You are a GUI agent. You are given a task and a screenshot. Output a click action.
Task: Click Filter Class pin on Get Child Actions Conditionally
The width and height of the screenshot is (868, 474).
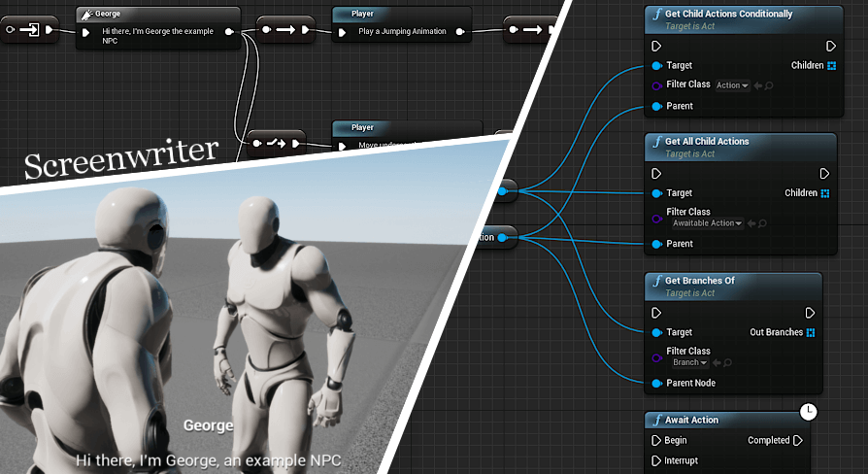(656, 85)
